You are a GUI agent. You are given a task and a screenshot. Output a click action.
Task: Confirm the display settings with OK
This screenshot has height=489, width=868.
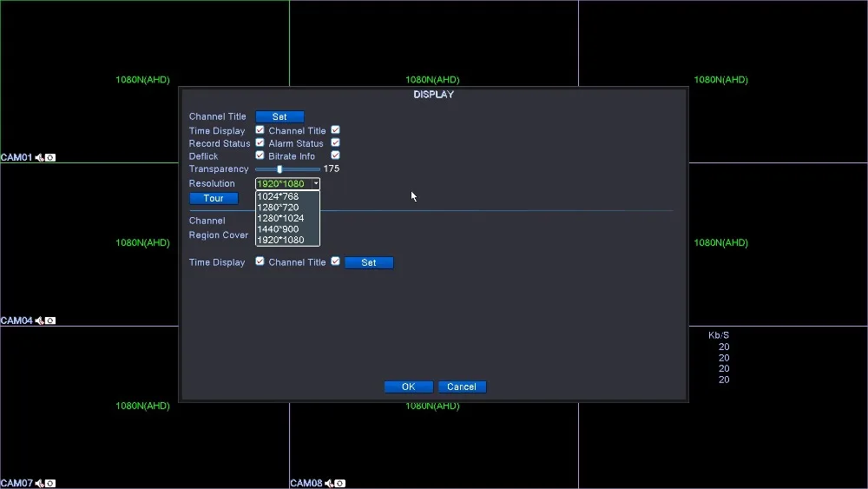tap(409, 387)
